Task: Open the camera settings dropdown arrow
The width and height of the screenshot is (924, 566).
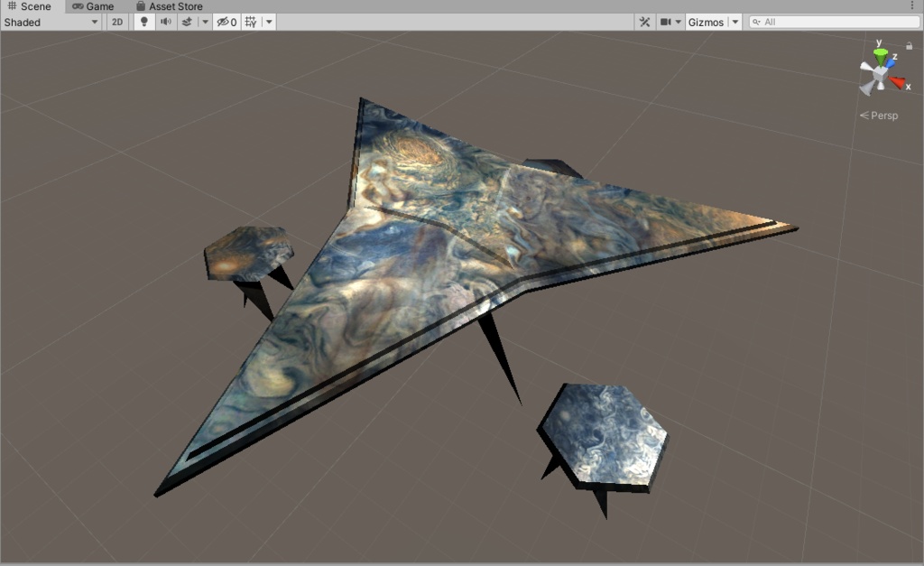Action: pyautogui.click(x=679, y=22)
